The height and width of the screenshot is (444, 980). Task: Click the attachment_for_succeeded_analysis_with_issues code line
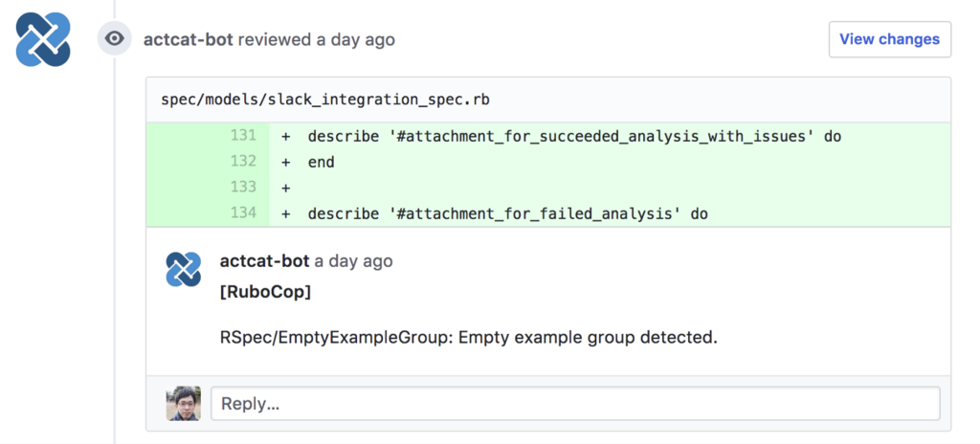click(x=574, y=136)
